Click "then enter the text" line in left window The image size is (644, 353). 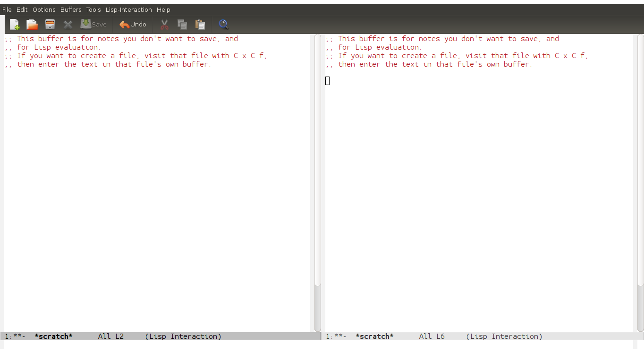108,64
